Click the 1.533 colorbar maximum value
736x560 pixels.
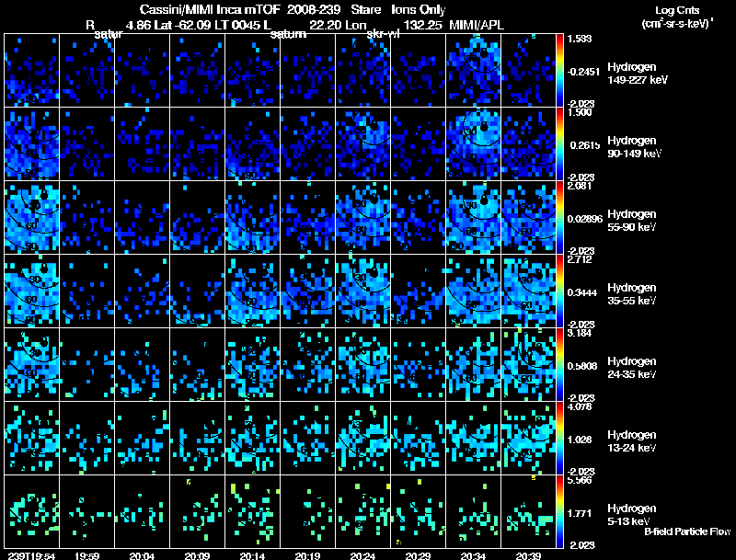(x=580, y=39)
